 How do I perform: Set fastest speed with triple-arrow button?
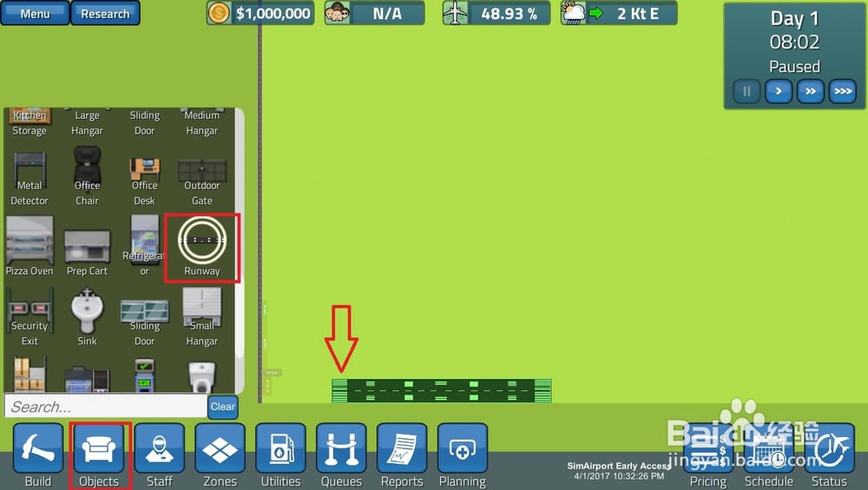click(x=842, y=91)
